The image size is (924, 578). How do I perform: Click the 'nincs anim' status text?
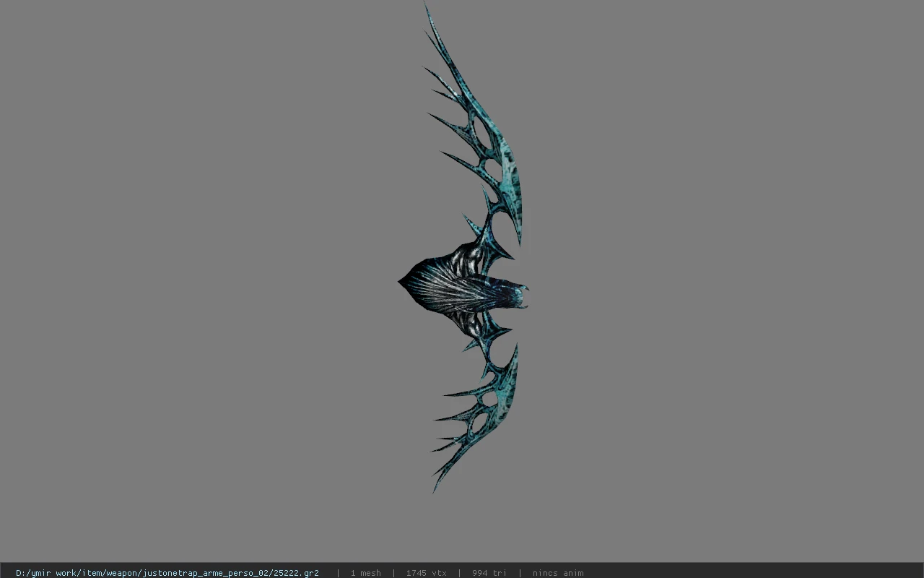coord(558,573)
